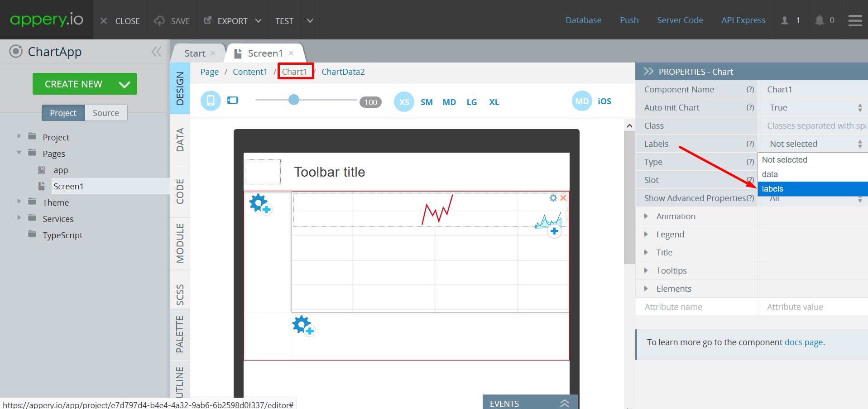The width and height of the screenshot is (868, 409).
Task: Click the help icon beside Auto init Chart
Action: click(750, 108)
